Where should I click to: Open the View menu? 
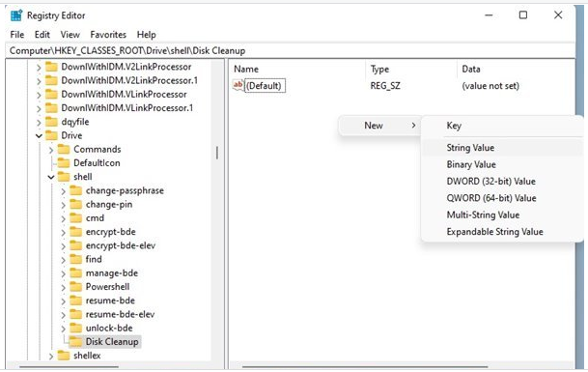70,35
